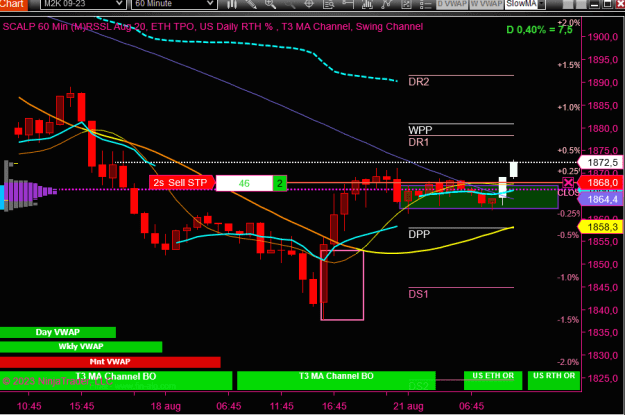Click the DR2 pivot label
Viewport: 625px width, 415px height.
pos(419,82)
